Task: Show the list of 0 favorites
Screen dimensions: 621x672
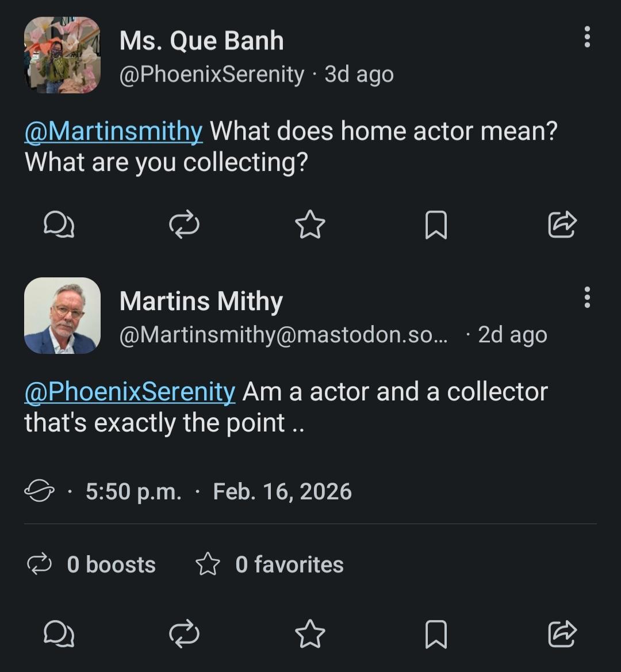Action: (x=270, y=564)
